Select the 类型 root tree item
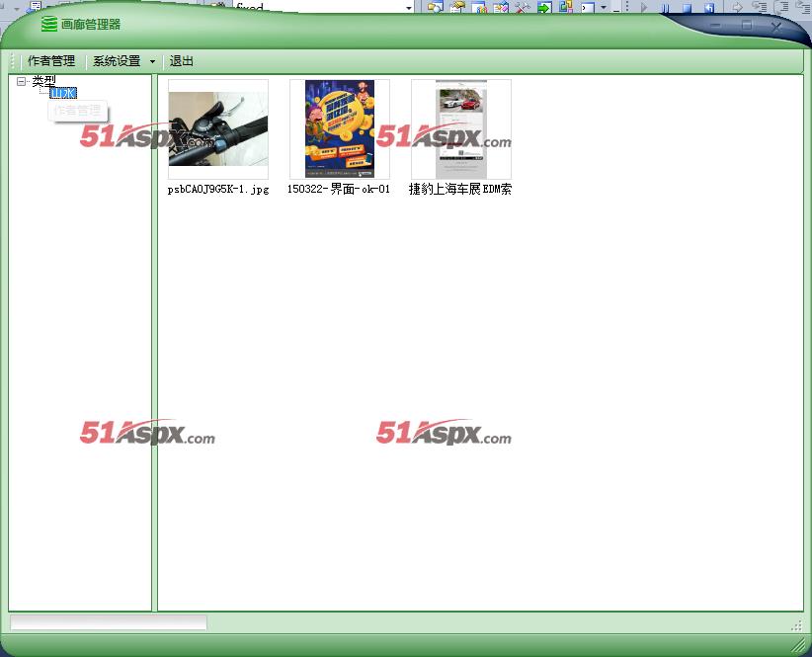 tap(43, 81)
